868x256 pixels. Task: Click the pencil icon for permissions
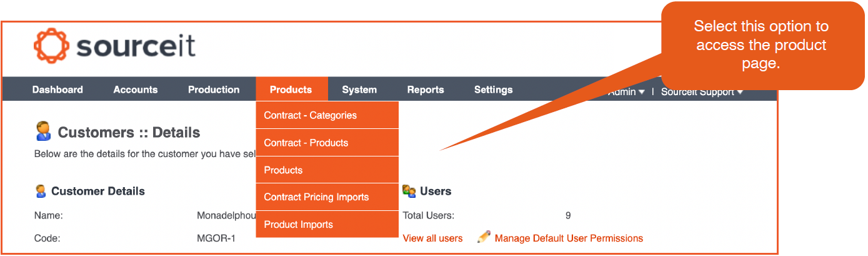484,237
